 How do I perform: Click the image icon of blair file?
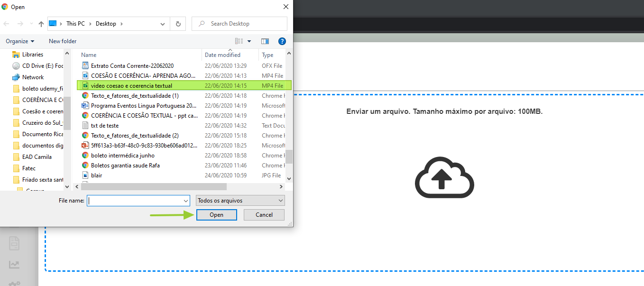(85, 175)
